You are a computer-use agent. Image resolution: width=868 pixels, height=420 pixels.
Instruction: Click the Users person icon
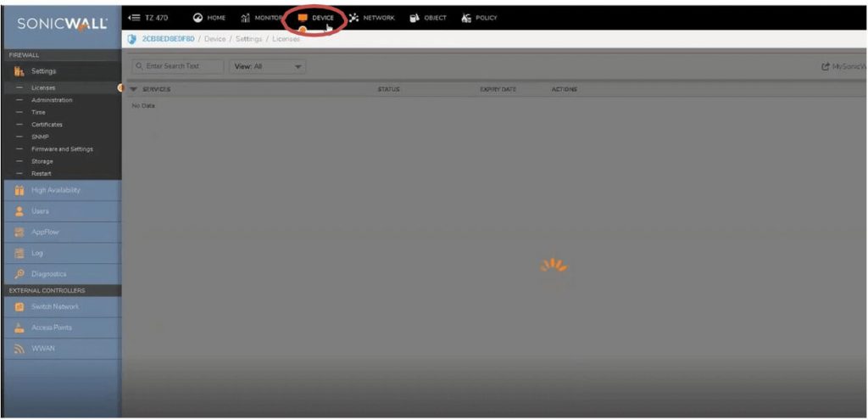(x=19, y=211)
